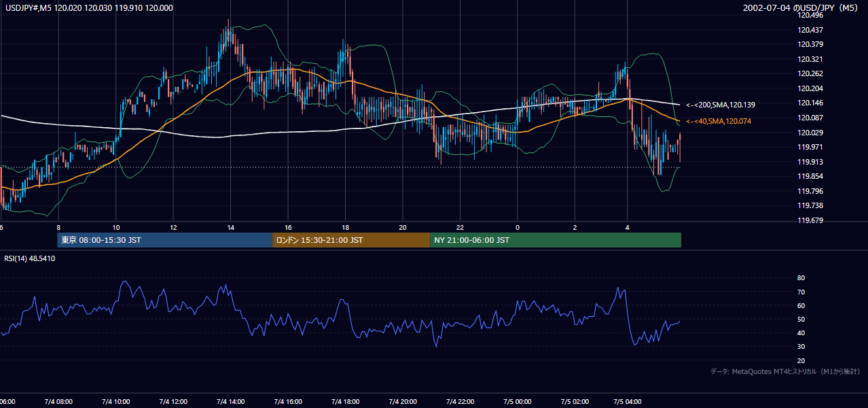This screenshot has width=868, height=408.
Task: Click the 7/4 10:00 time label
Action: 115,402
